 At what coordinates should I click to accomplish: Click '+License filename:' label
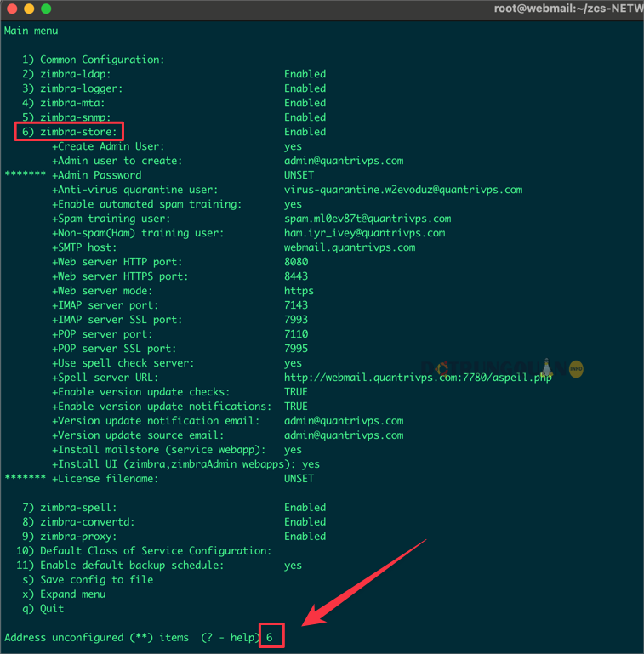[x=105, y=479]
